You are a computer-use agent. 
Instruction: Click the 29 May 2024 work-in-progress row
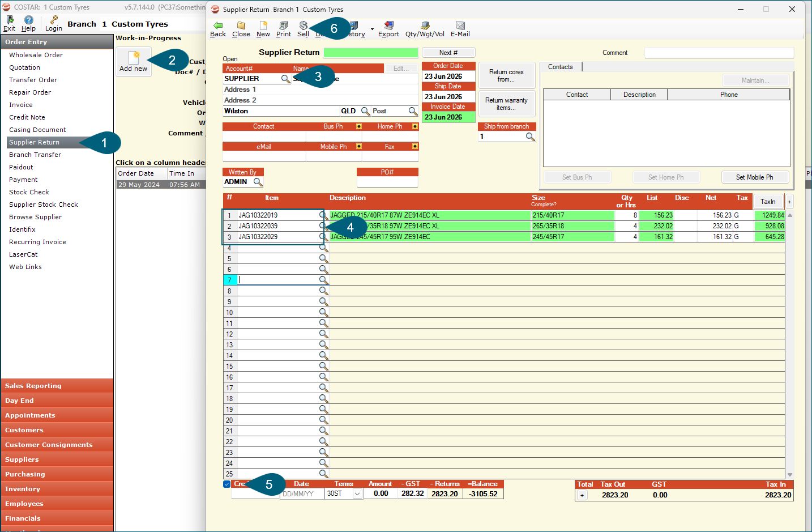pos(160,185)
